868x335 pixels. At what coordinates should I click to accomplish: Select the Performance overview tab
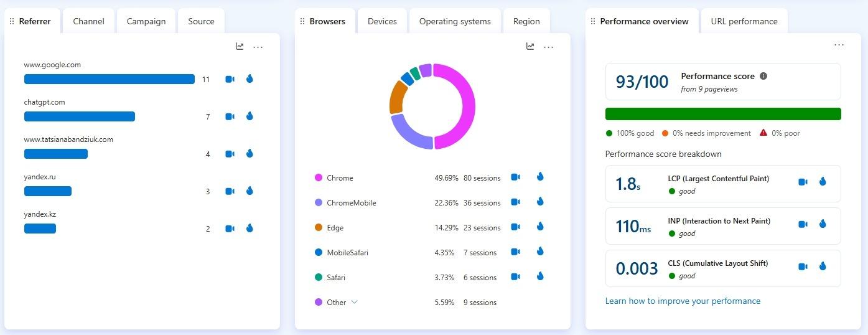(x=642, y=21)
